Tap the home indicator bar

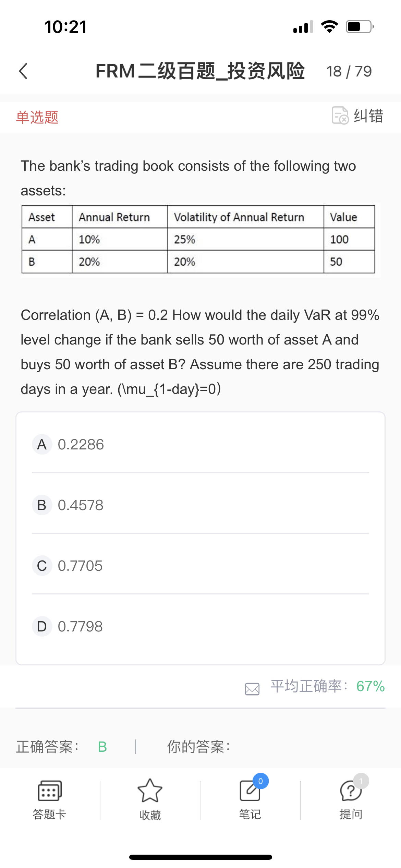(x=200, y=857)
